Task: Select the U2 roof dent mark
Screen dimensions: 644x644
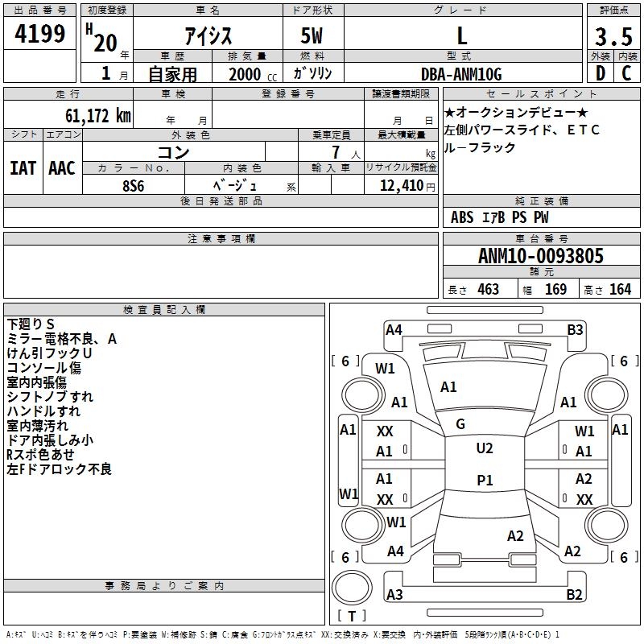Action: click(x=485, y=448)
